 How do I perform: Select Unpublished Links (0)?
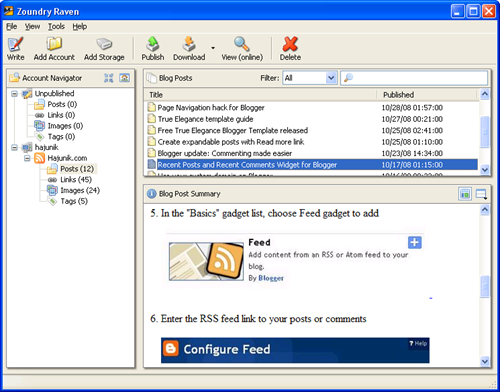point(61,115)
